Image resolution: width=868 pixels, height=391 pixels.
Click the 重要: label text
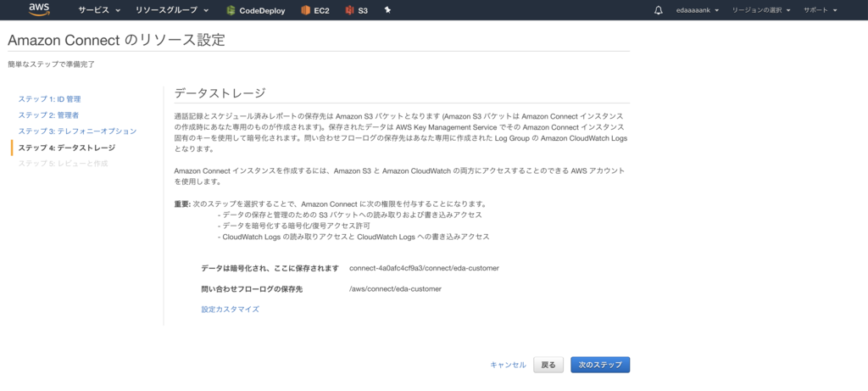[x=182, y=204]
